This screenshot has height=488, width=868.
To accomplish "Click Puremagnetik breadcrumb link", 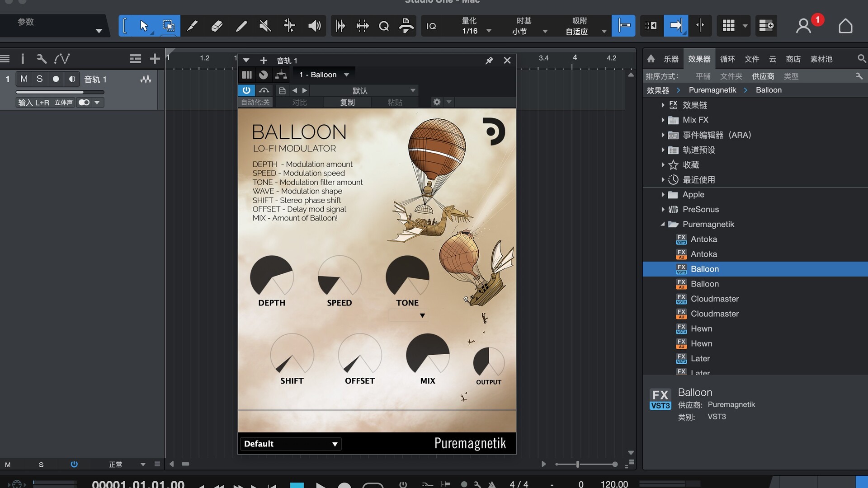I will [x=712, y=90].
